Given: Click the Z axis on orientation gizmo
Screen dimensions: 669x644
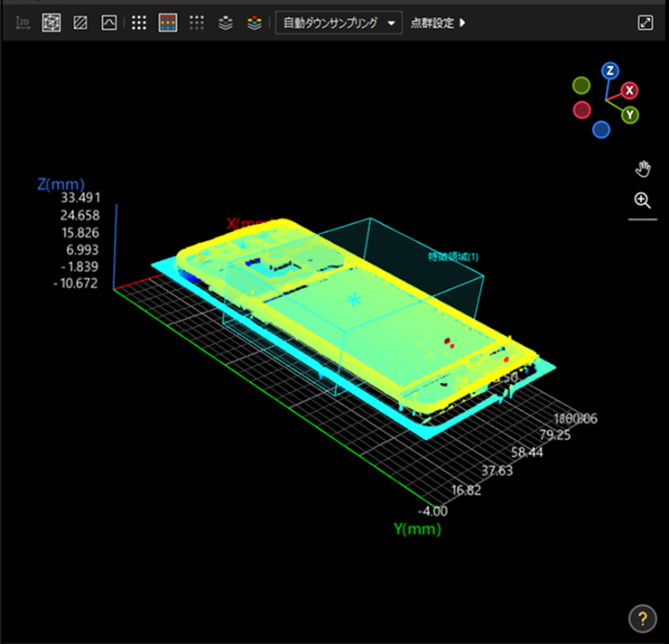Looking at the screenshot, I should (610, 70).
